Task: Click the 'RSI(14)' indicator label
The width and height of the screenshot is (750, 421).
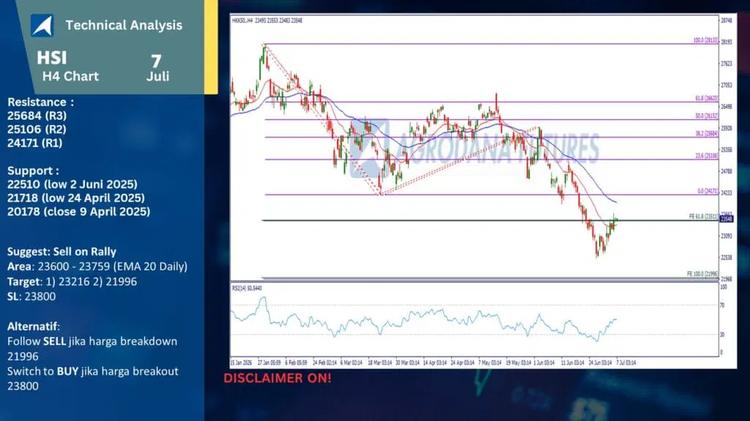Action: pyautogui.click(x=247, y=288)
